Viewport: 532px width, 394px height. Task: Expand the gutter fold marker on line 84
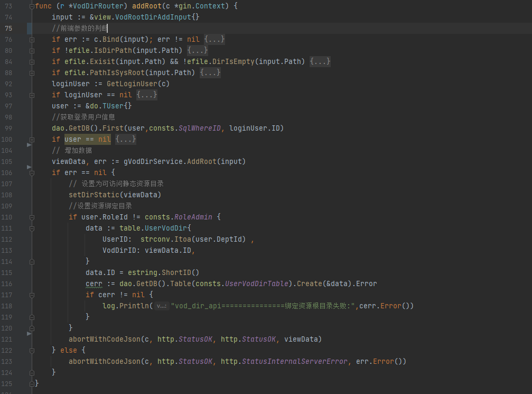[x=32, y=62]
